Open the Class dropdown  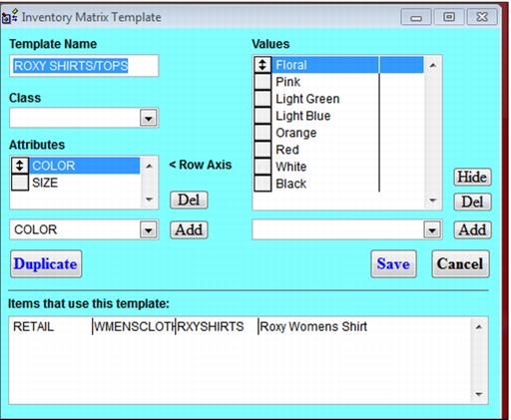[149, 118]
